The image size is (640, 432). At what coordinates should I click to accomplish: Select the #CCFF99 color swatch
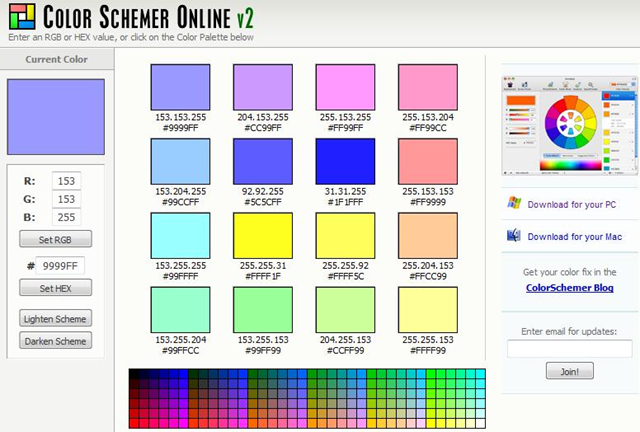pos(345,310)
